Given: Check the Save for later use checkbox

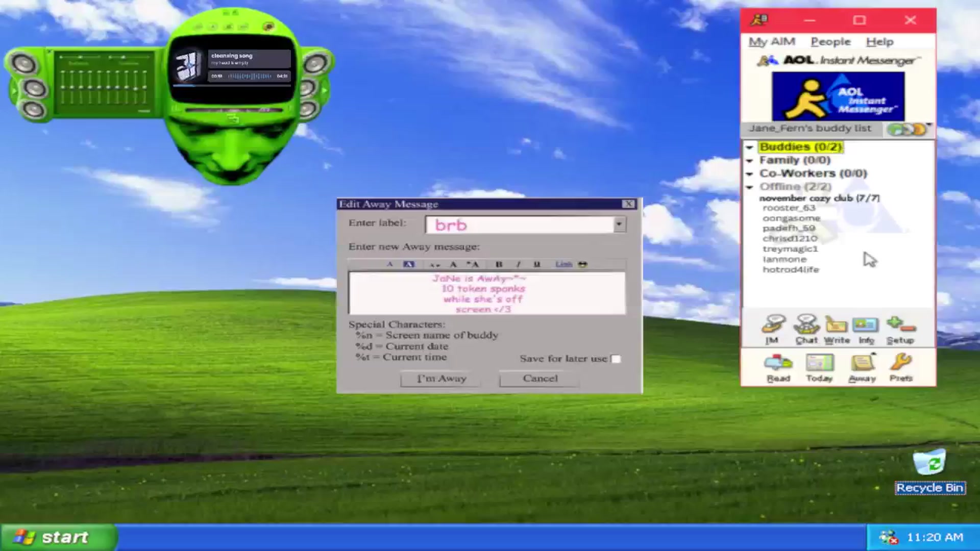Looking at the screenshot, I should point(616,359).
